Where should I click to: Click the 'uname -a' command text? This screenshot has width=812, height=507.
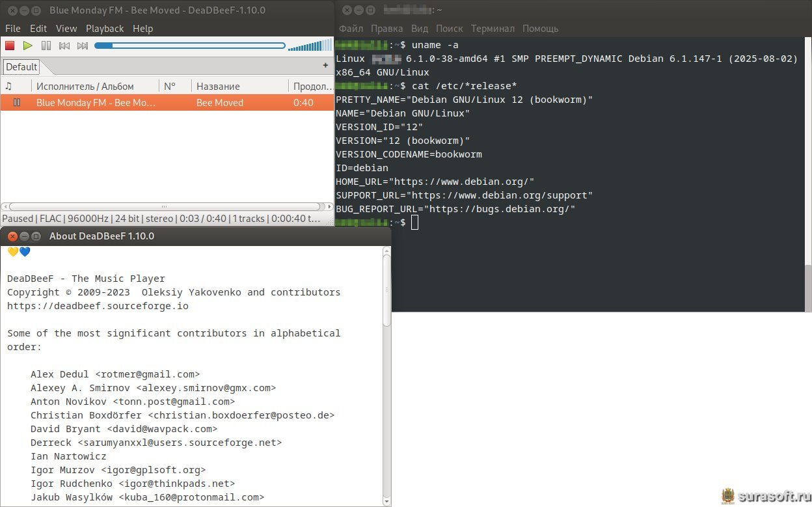435,45
